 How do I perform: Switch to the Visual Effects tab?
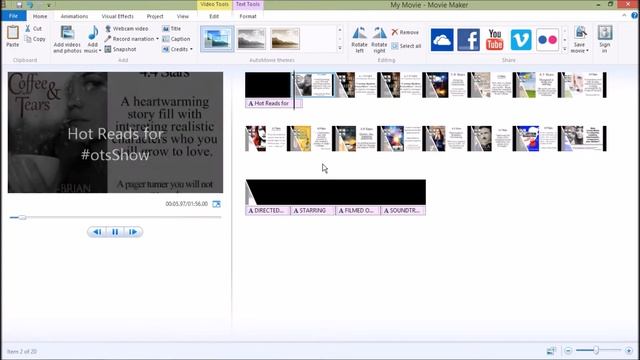coord(118,16)
